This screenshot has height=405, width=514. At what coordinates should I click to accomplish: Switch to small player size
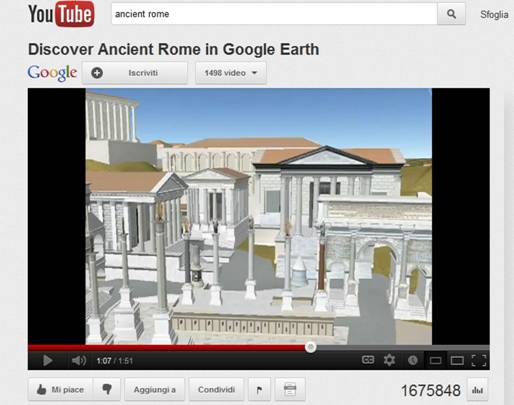(x=435, y=360)
